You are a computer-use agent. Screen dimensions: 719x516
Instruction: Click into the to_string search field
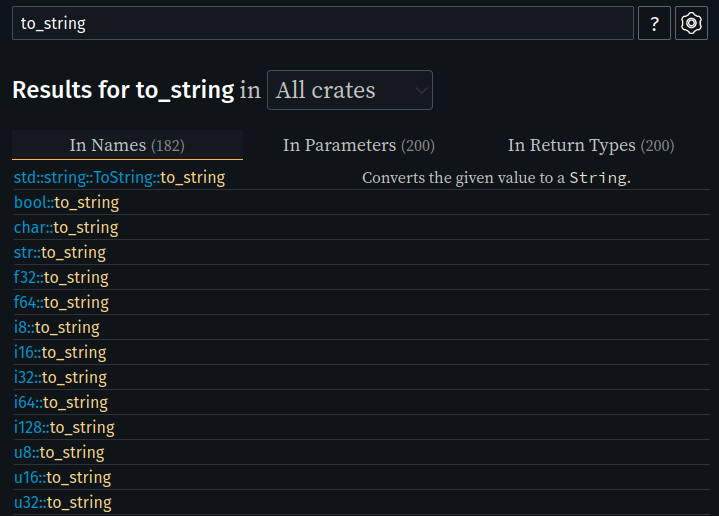[x=323, y=23]
